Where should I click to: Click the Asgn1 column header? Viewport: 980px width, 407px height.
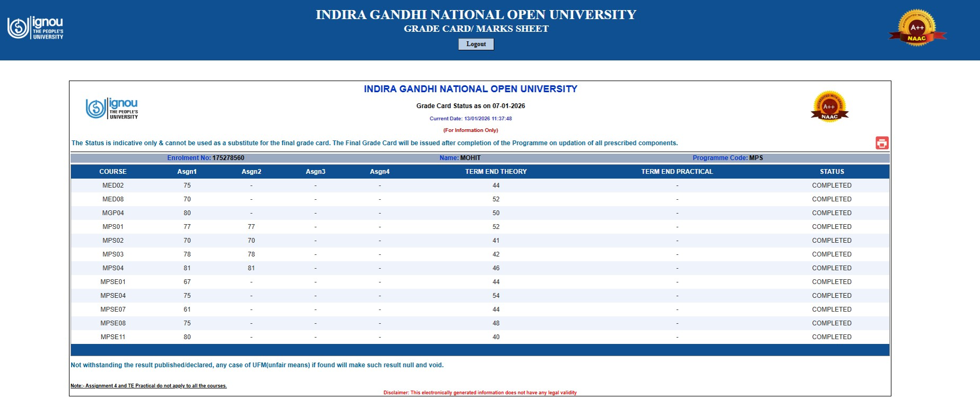[187, 172]
